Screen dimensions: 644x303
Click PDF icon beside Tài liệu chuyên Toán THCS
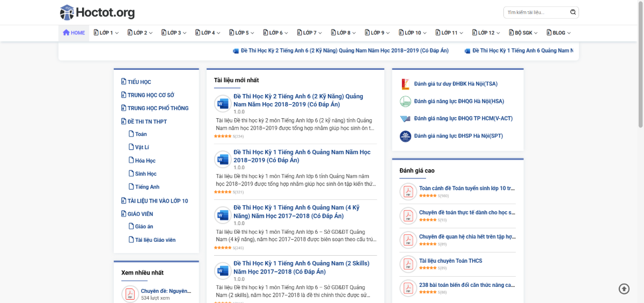[408, 264]
